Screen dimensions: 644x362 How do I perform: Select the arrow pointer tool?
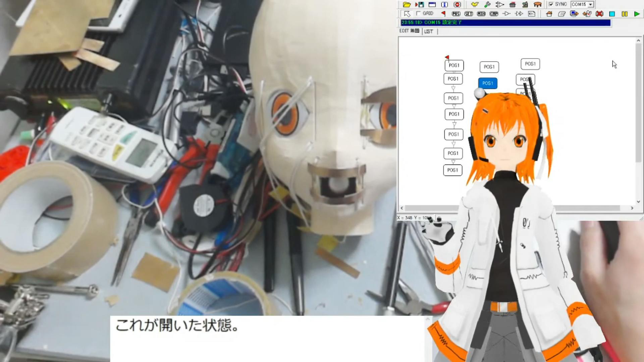(x=407, y=14)
